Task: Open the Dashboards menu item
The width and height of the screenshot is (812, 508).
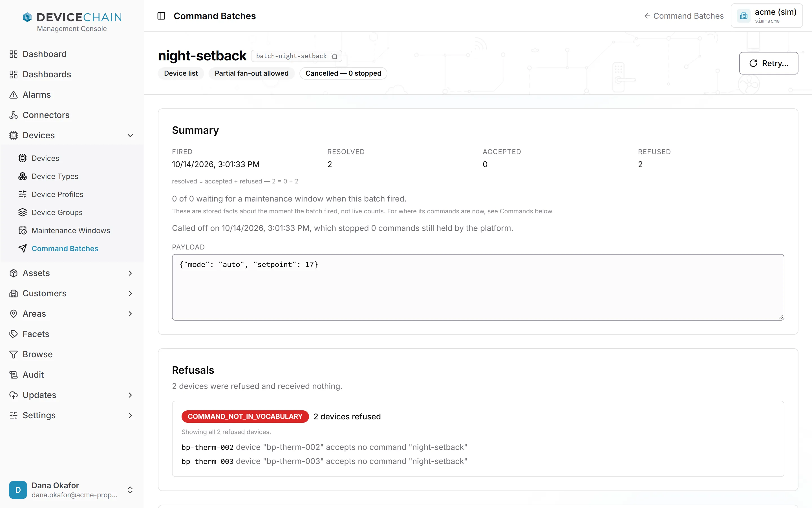Action: [72, 74]
